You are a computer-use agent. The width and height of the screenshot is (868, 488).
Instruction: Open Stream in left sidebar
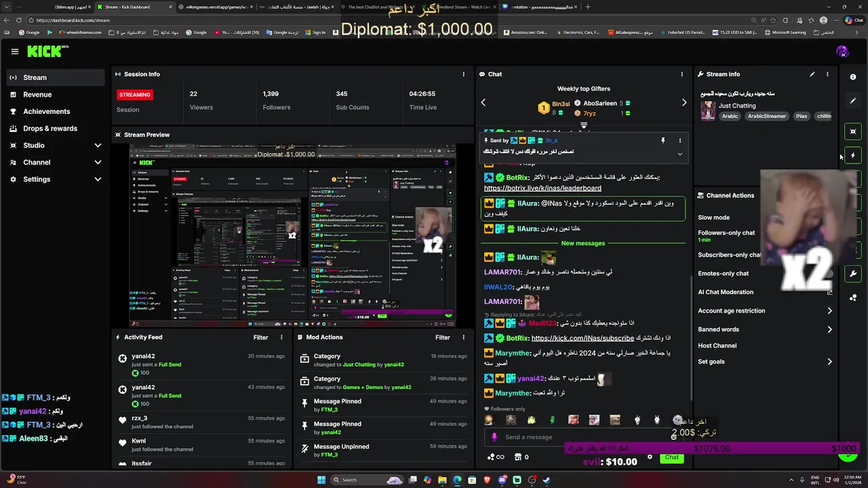coord(56,77)
